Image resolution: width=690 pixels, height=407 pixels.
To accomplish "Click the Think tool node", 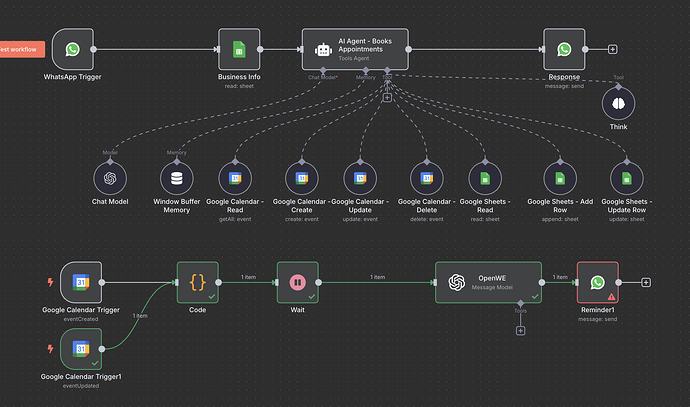I will click(618, 103).
